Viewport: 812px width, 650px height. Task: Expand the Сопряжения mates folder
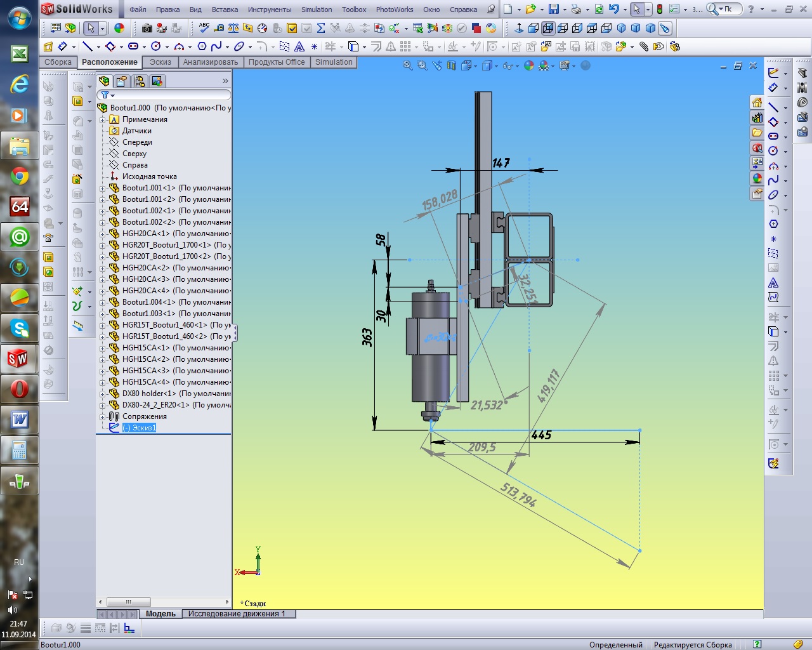click(x=103, y=416)
